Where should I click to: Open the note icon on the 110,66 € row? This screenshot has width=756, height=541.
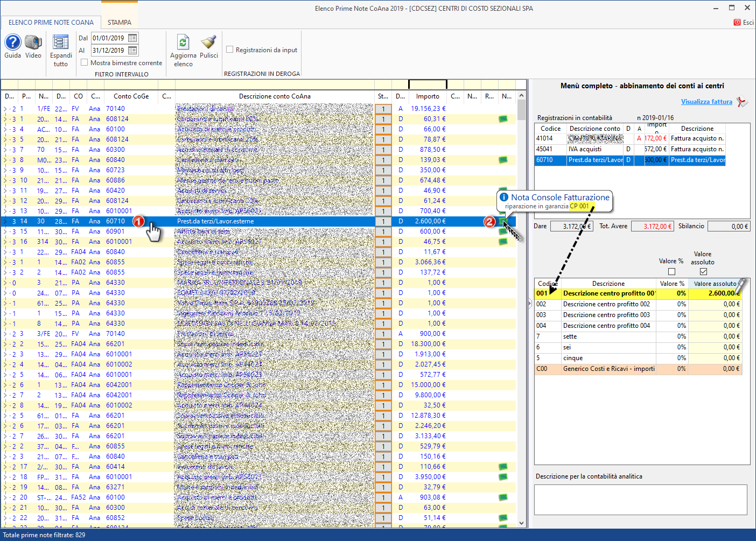pos(503,467)
